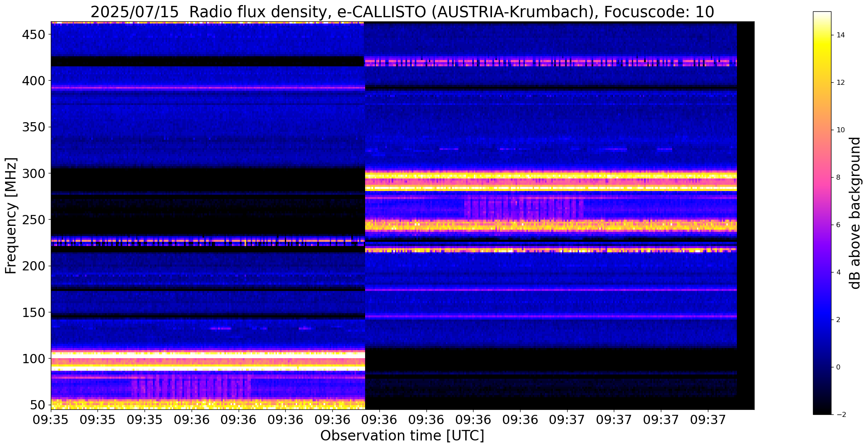Click the 'Frequency [MHz]' y-axis label
The height and width of the screenshot is (448, 868).
[x=11, y=215]
